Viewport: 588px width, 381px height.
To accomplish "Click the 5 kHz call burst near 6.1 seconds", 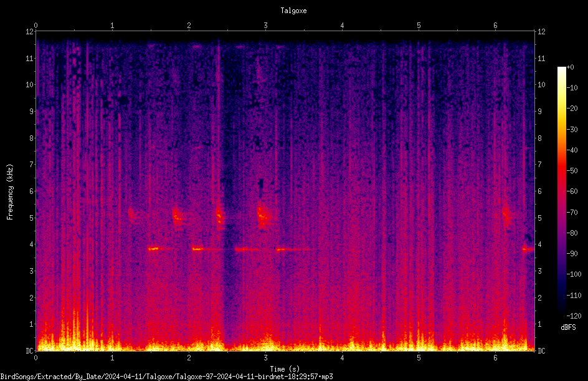I will pos(506,216).
